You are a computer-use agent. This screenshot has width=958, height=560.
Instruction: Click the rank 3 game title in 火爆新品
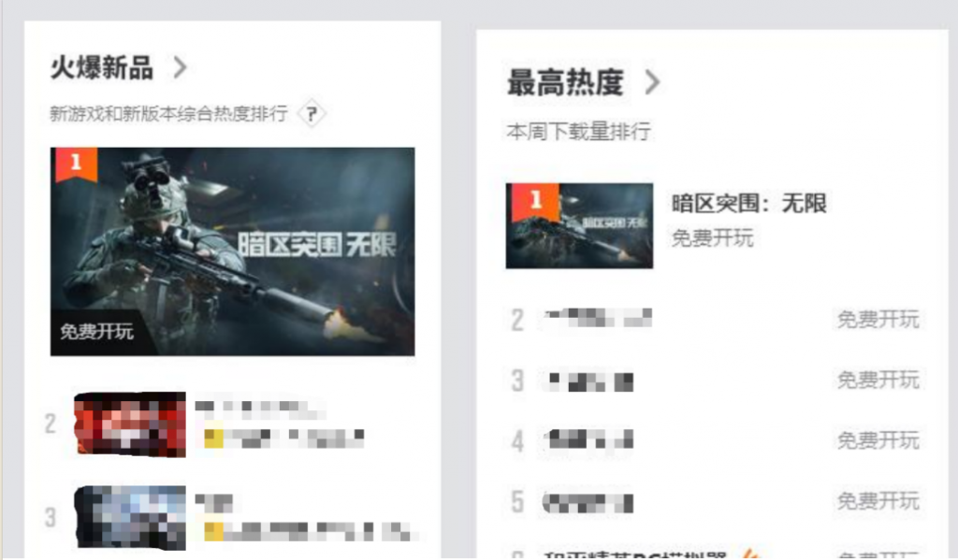pos(214,503)
